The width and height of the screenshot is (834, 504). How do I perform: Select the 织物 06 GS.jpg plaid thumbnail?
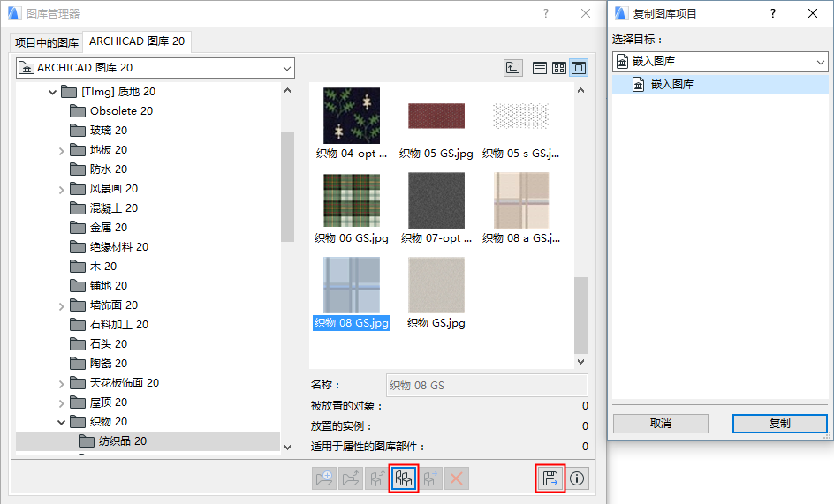(x=352, y=200)
